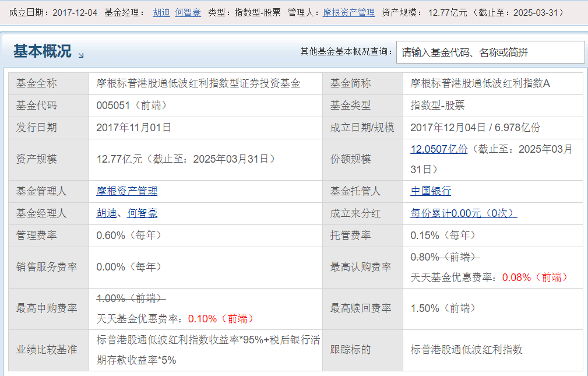Select sales service fee 0.00%（每年）

[x=129, y=267]
